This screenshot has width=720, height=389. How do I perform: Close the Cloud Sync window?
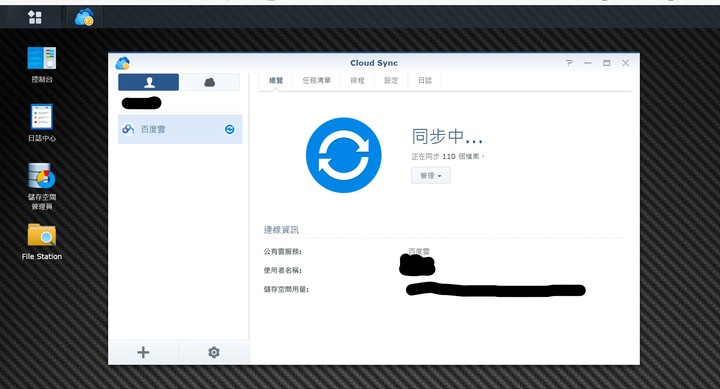pyautogui.click(x=625, y=63)
